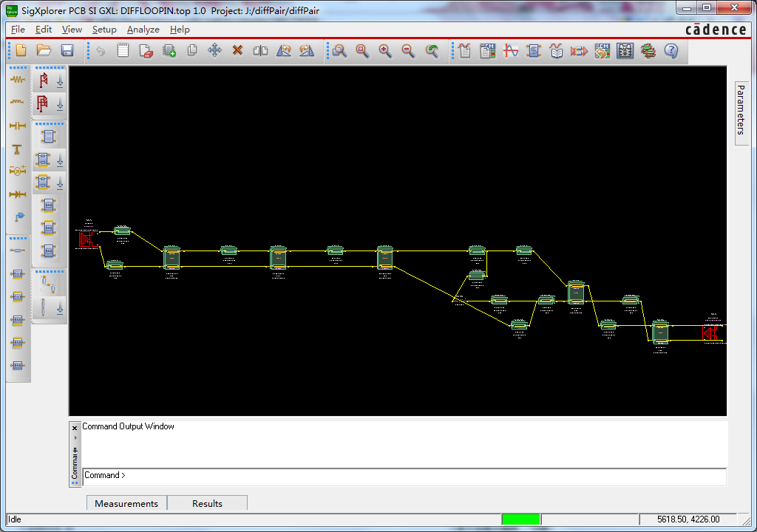Open a topology file via folder icon
This screenshot has height=532, width=757.
pyautogui.click(x=44, y=51)
